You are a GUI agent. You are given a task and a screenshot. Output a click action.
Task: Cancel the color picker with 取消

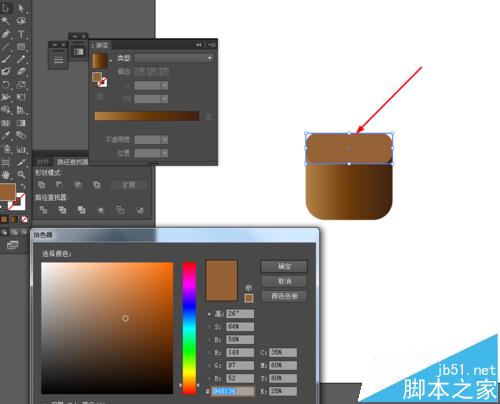[x=284, y=281]
